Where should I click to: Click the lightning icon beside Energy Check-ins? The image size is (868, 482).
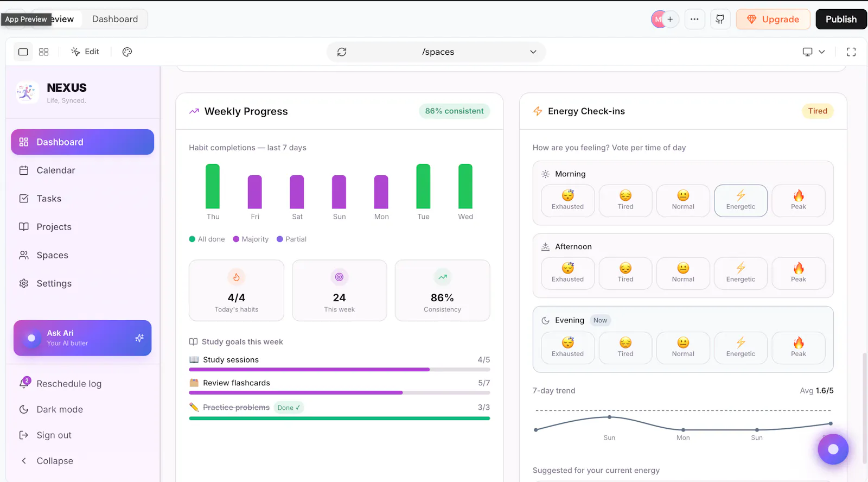[x=538, y=111]
